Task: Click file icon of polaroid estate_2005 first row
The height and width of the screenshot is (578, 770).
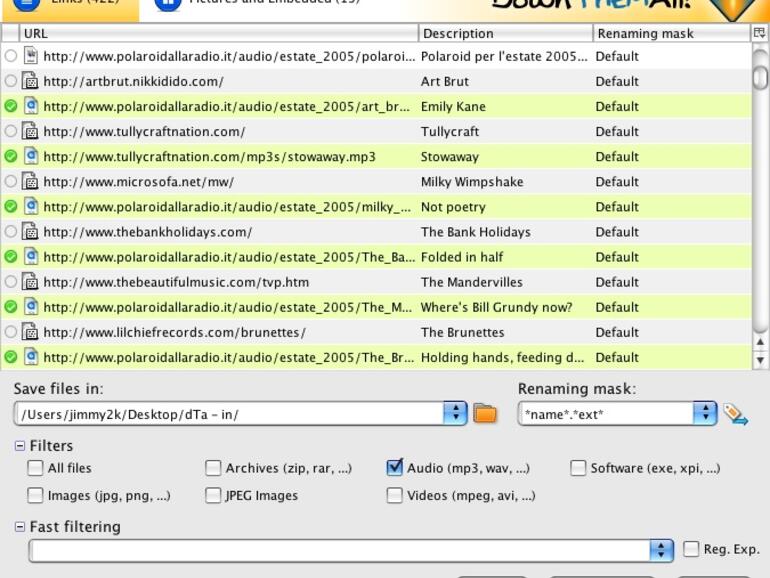Action: pyautogui.click(x=31, y=55)
